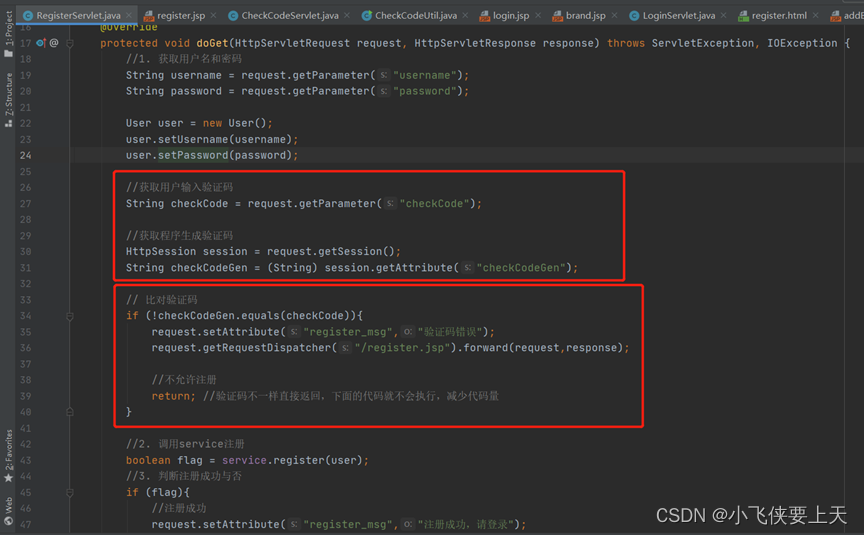Collapse the doGet method fold on line 17
This screenshot has height=535, width=864.
(x=70, y=43)
